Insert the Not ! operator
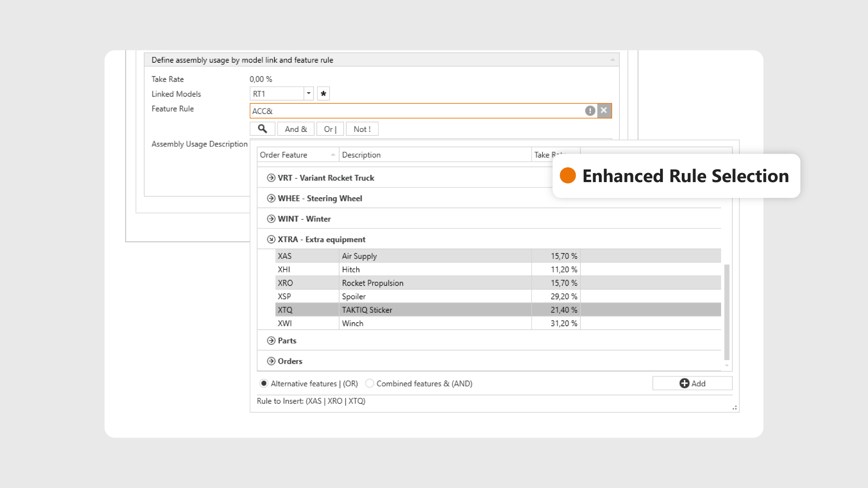The height and width of the screenshot is (488, 868). (362, 129)
